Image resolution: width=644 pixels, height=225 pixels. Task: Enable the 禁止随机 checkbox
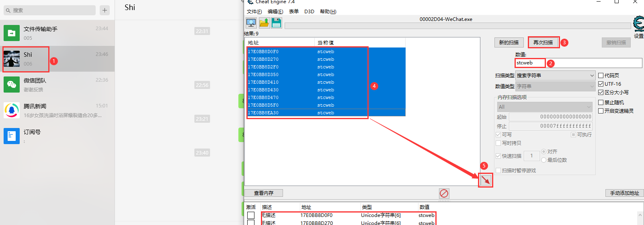[x=601, y=103]
